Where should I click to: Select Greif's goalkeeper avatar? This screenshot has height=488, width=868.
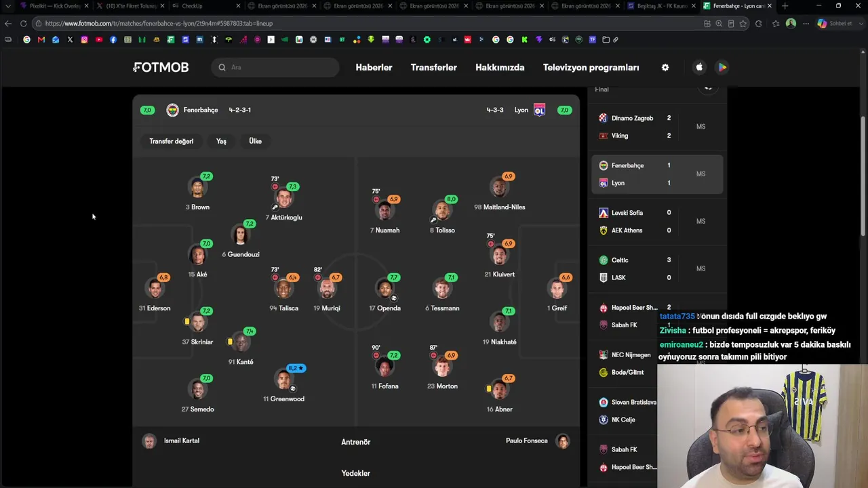557,289
